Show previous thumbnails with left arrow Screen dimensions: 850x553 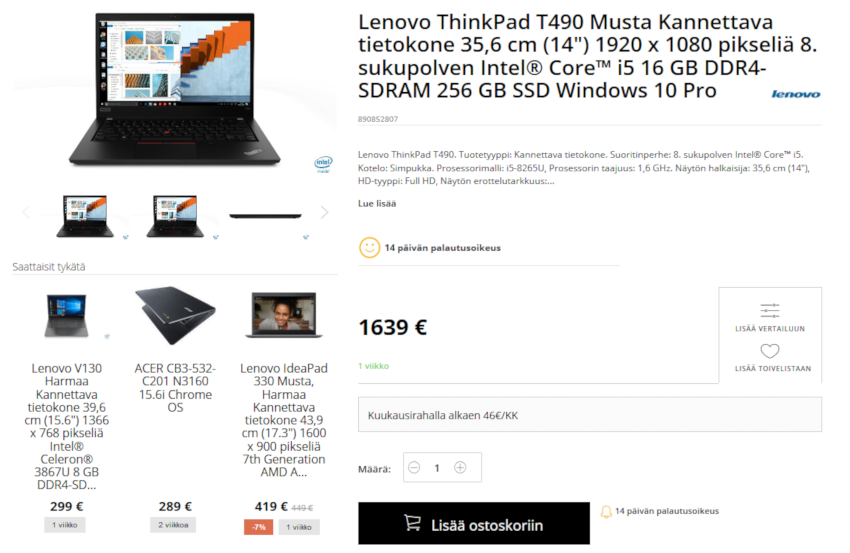(26, 213)
